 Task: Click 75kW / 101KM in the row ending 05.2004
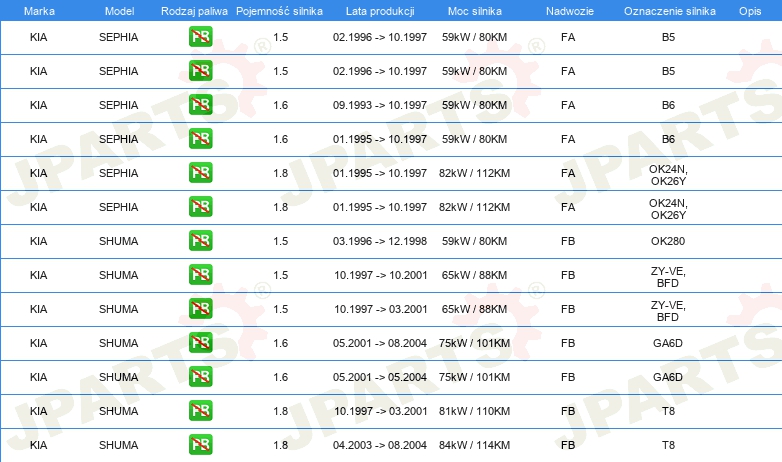[474, 377]
